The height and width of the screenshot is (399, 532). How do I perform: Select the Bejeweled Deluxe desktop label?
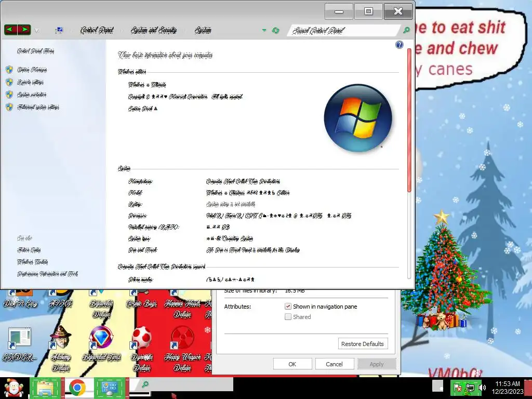coord(101,309)
